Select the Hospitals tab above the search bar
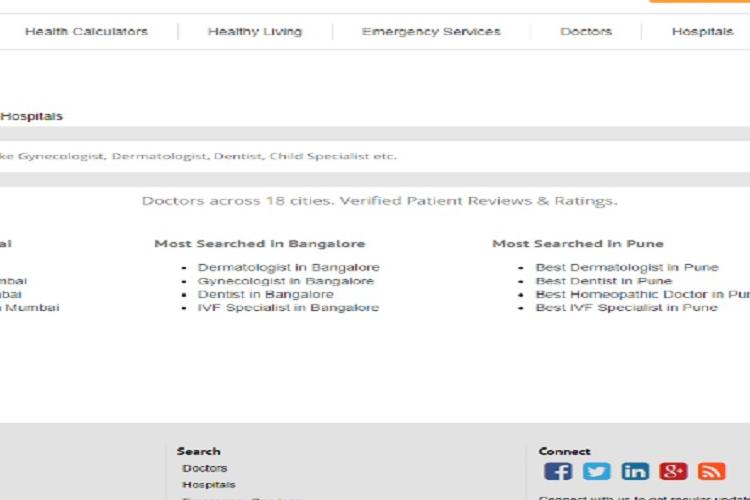The image size is (750, 500). (x=32, y=116)
